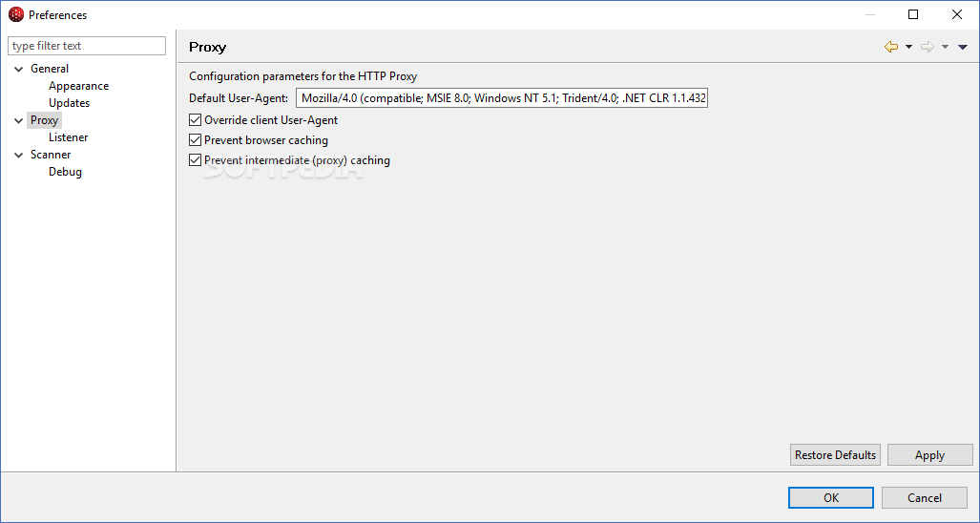
Task: Click the yellow back navigation arrow
Action: click(891, 47)
